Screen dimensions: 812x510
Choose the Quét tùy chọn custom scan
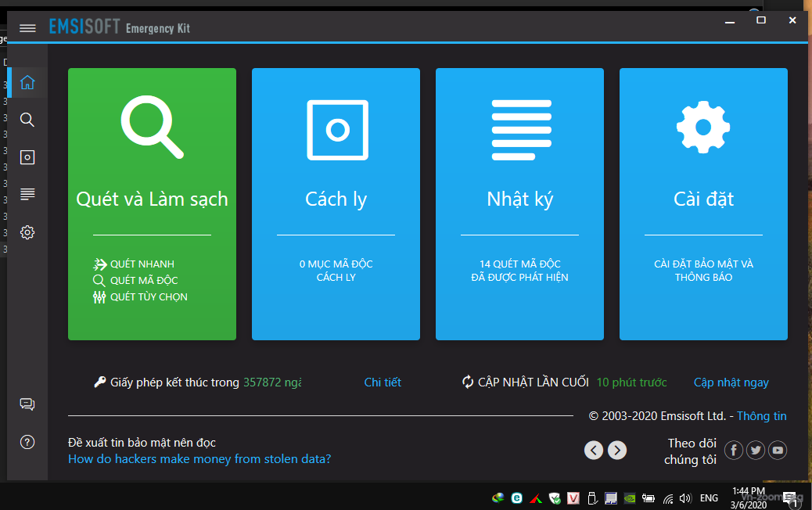coord(148,297)
